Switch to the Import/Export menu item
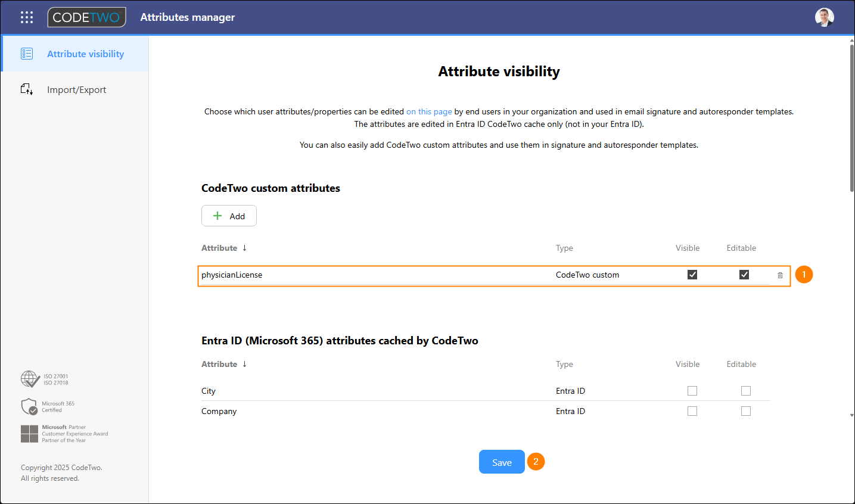The height and width of the screenshot is (504, 855). (76, 89)
